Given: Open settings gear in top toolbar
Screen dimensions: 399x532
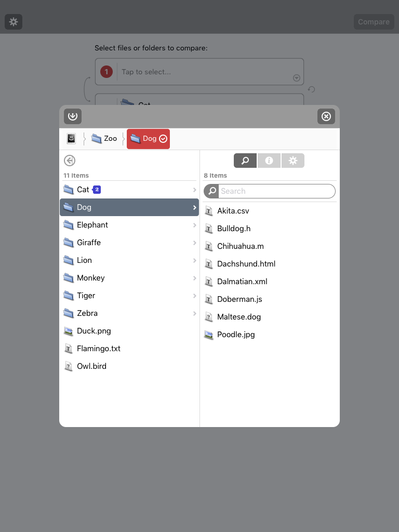Looking at the screenshot, I should click(14, 22).
